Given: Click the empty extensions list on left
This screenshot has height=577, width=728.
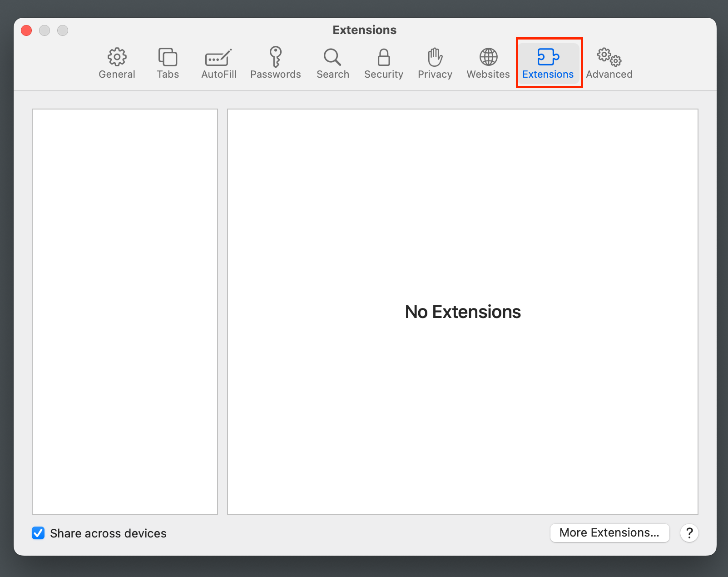Looking at the screenshot, I should point(125,311).
